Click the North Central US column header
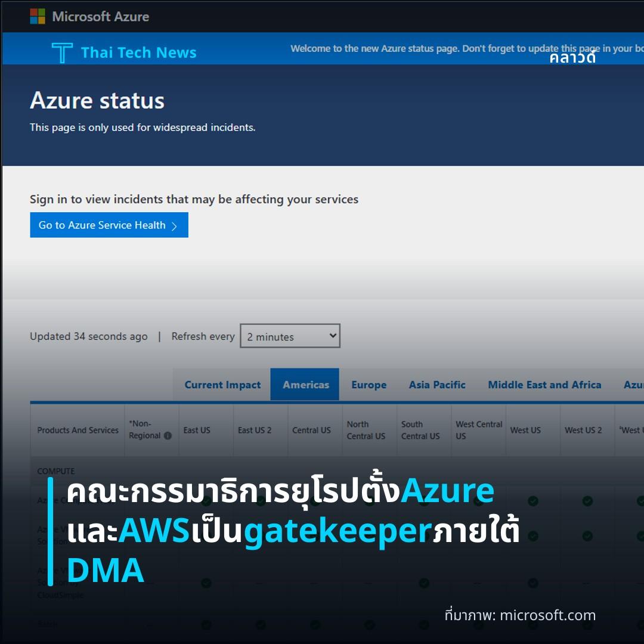Screen dimensions: 644x644 point(370,430)
